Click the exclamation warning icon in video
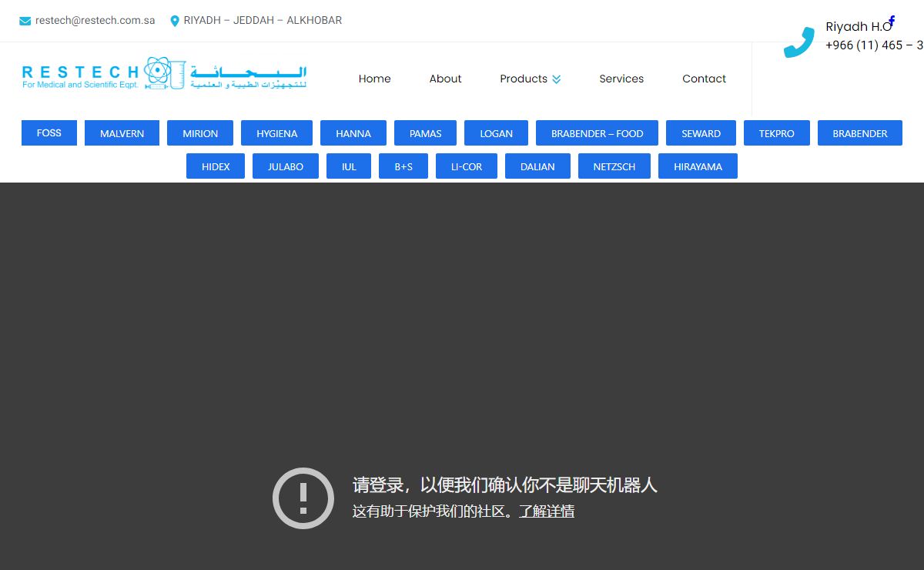Image resolution: width=924 pixels, height=570 pixels. [303, 498]
